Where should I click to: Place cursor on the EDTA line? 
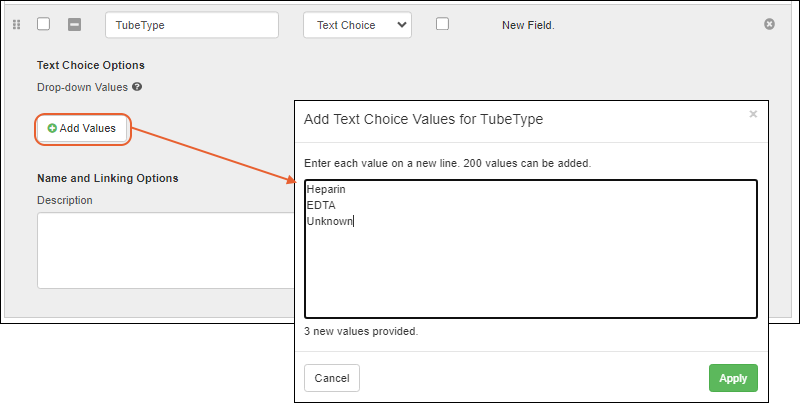click(320, 204)
